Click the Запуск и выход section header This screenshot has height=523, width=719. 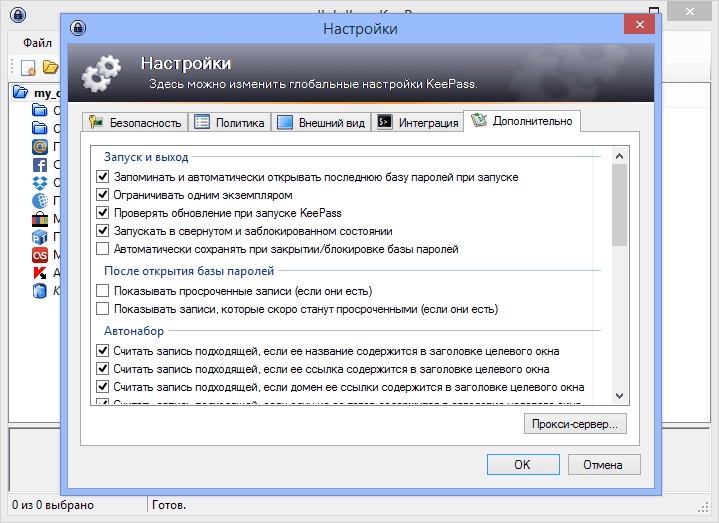(146, 157)
